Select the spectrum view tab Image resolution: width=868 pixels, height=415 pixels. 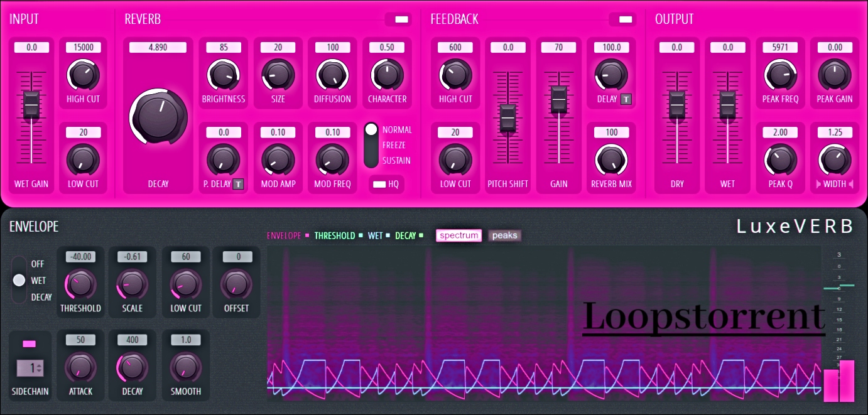tap(458, 235)
